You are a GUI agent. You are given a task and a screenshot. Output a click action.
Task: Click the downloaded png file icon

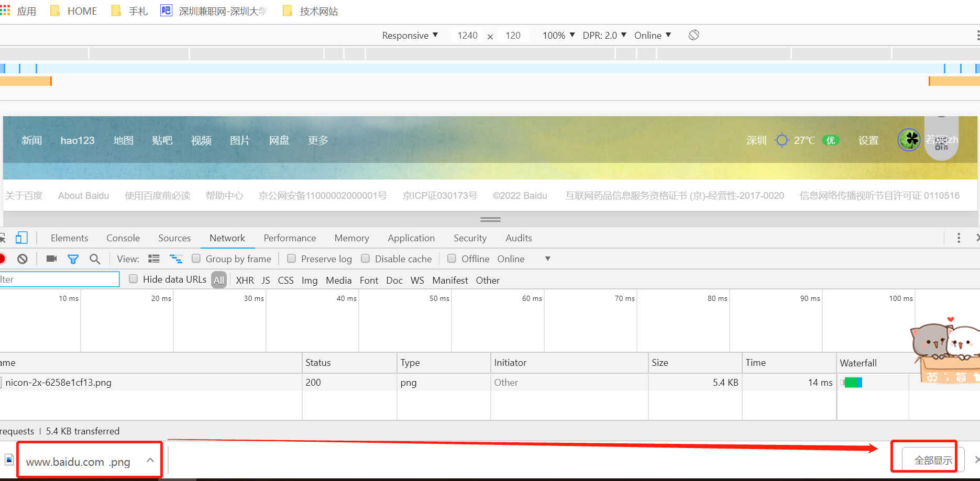9,460
